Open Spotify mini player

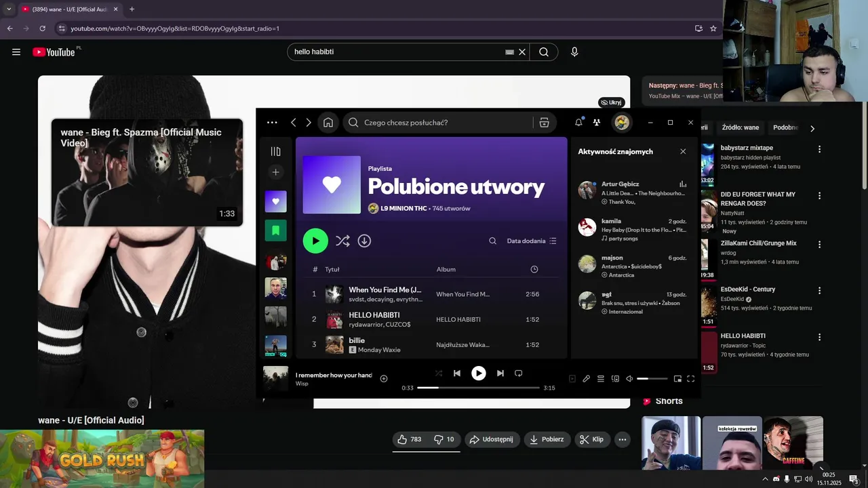pos(677,379)
